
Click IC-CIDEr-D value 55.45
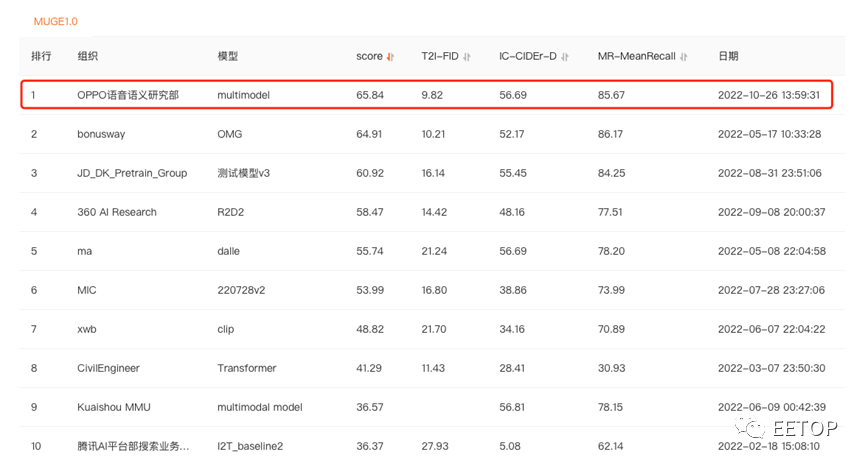(x=513, y=173)
